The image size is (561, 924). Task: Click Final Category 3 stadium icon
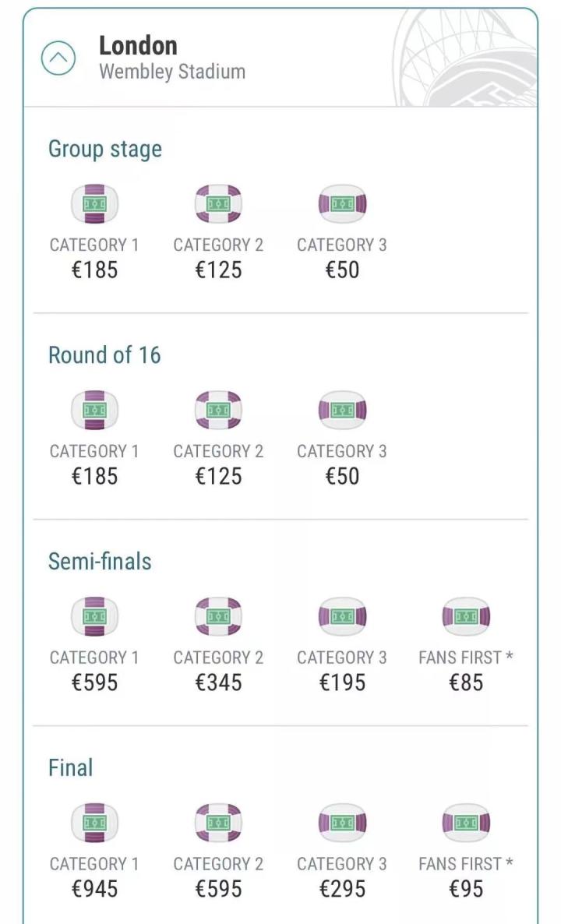tap(342, 823)
